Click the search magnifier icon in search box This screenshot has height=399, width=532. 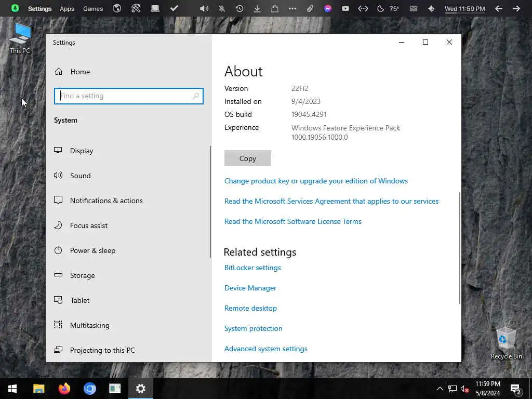tap(196, 96)
